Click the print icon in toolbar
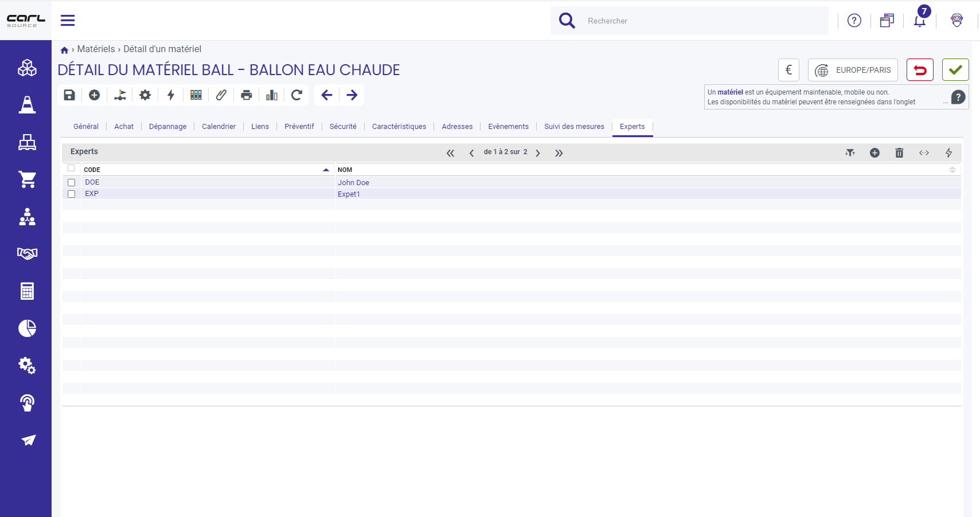The height and width of the screenshot is (517, 980). click(x=247, y=95)
